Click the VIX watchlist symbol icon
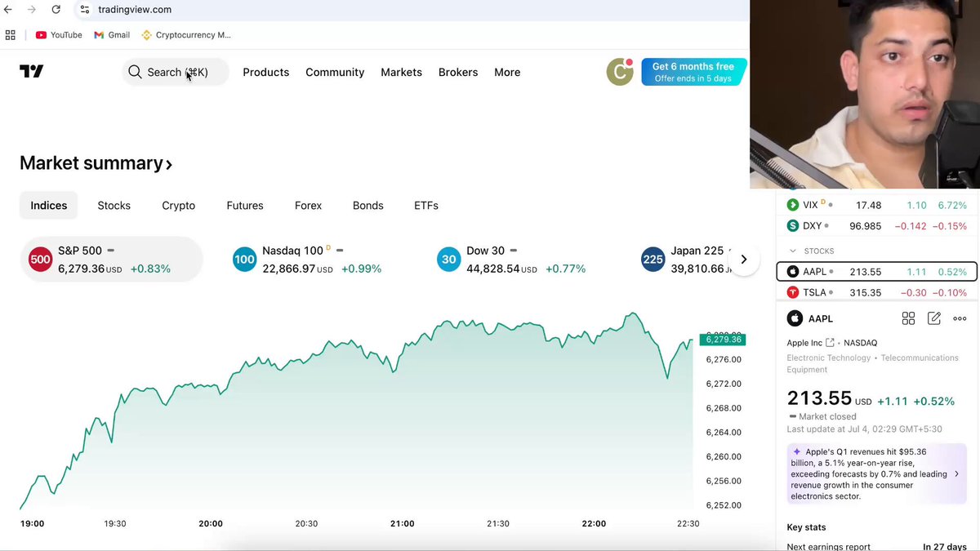Viewport: 980px width, 551px height. [793, 206]
